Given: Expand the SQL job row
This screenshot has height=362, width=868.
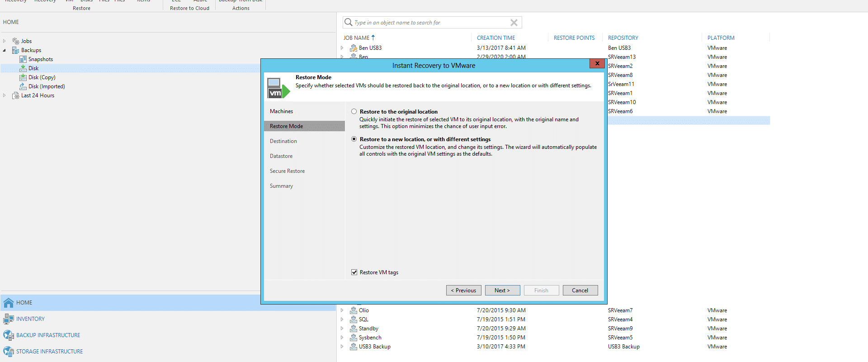Looking at the screenshot, I should point(342,319).
